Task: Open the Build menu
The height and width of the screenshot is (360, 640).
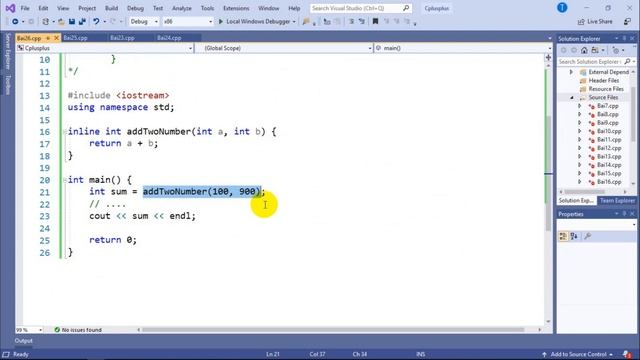Action: (111, 8)
